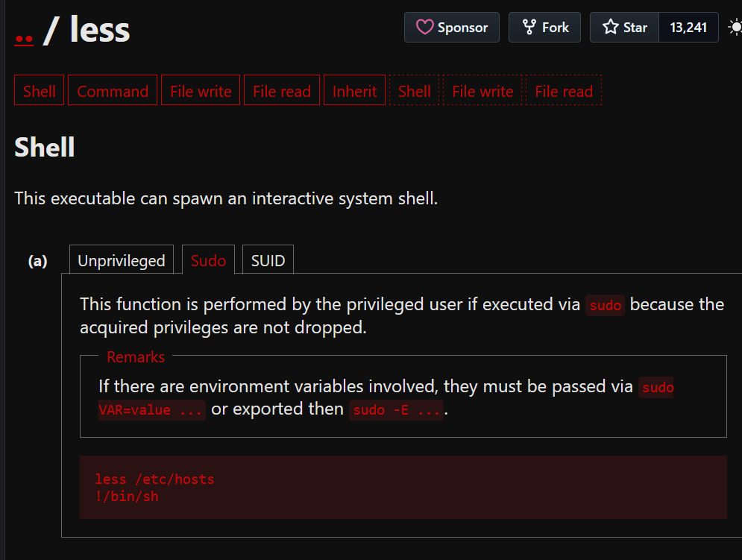Toggle light theme with sun icon

tap(735, 27)
